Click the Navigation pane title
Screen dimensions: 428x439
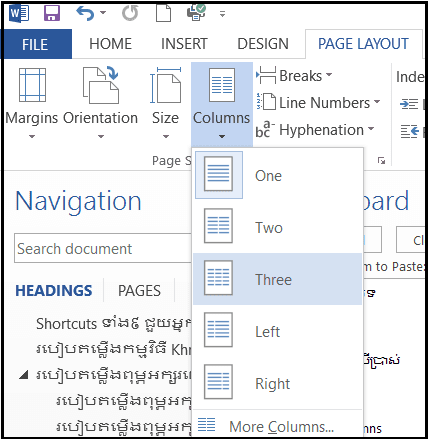[78, 201]
